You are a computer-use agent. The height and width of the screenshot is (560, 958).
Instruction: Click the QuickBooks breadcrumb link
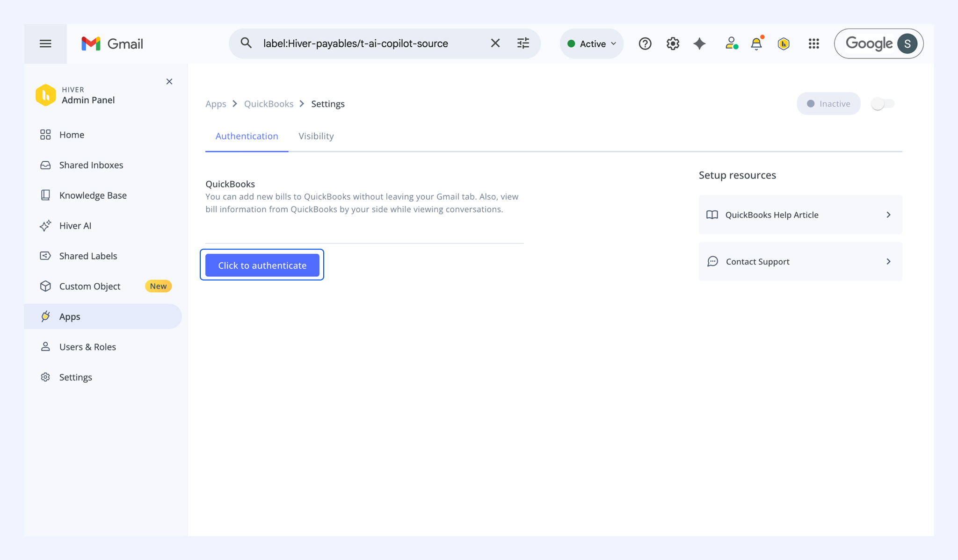click(x=269, y=104)
